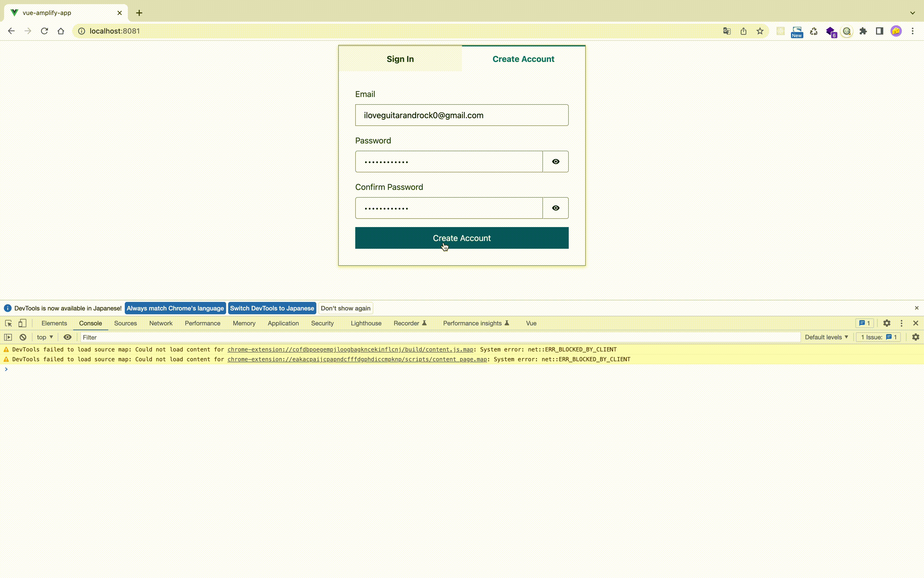Open Chrome's three-dot menu
Viewport: 924px width, 578px height.
(913, 31)
